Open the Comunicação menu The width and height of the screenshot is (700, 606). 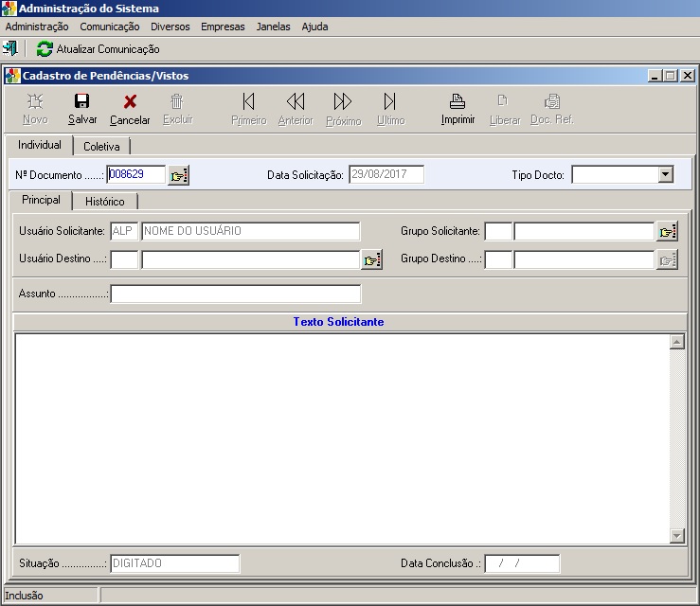point(110,27)
